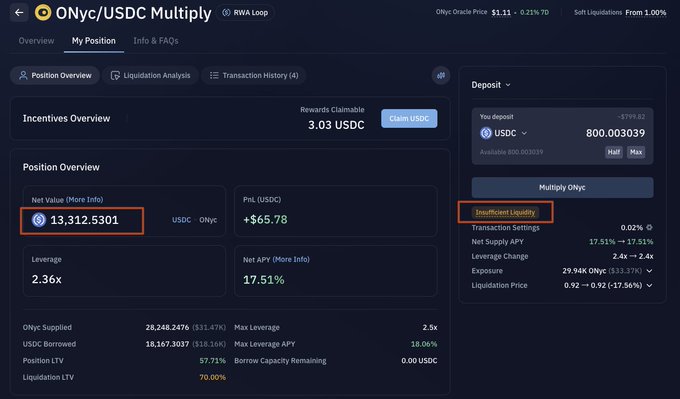680x399 pixels.
Task: Click the ONyc token logo icon
Action: coord(43,13)
